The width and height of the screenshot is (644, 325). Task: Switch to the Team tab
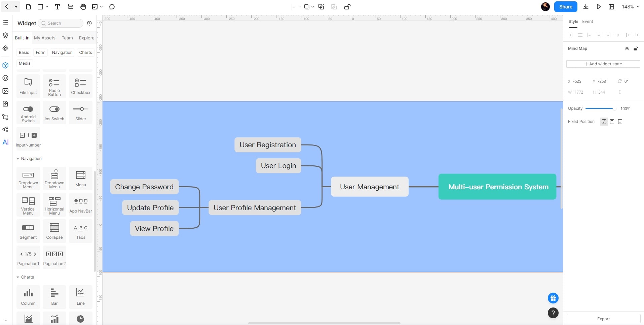pyautogui.click(x=67, y=38)
